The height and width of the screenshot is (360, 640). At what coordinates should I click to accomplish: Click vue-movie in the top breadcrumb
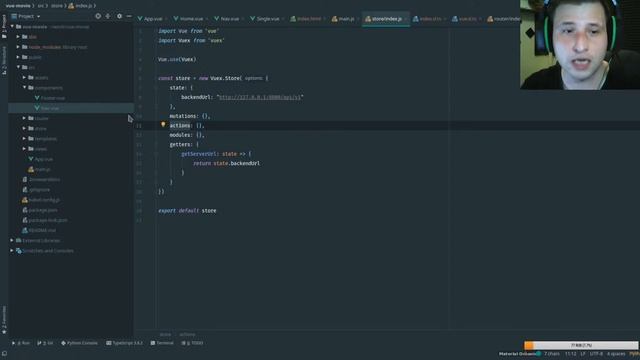pyautogui.click(x=18, y=6)
